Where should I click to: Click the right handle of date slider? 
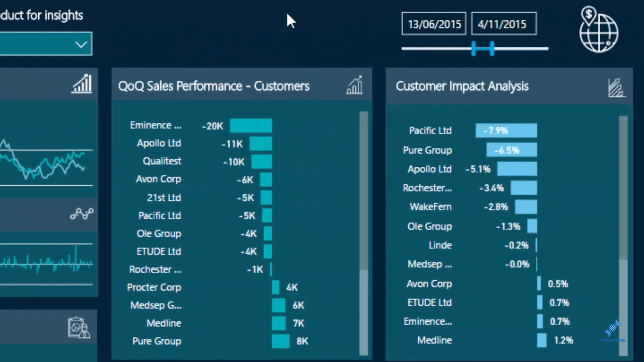492,48
